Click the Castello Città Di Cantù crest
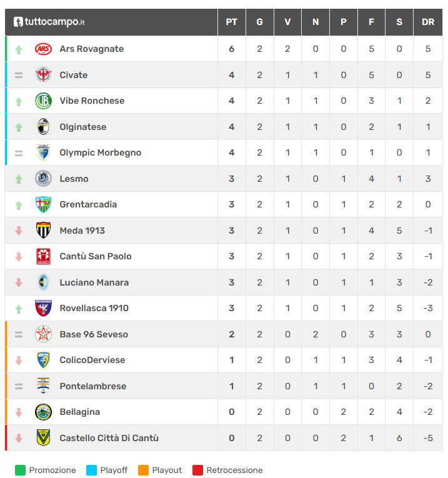This screenshot has height=478, width=448. [x=43, y=438]
